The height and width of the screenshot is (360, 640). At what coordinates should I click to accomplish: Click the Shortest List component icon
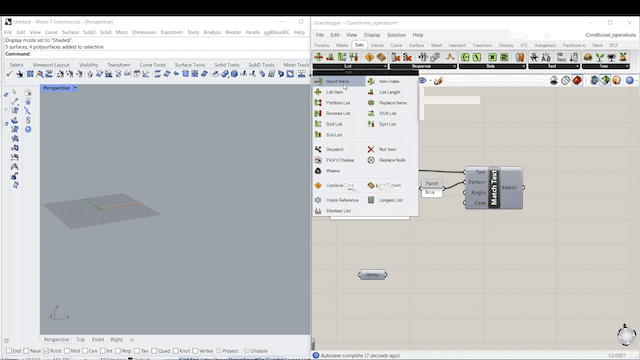point(318,211)
